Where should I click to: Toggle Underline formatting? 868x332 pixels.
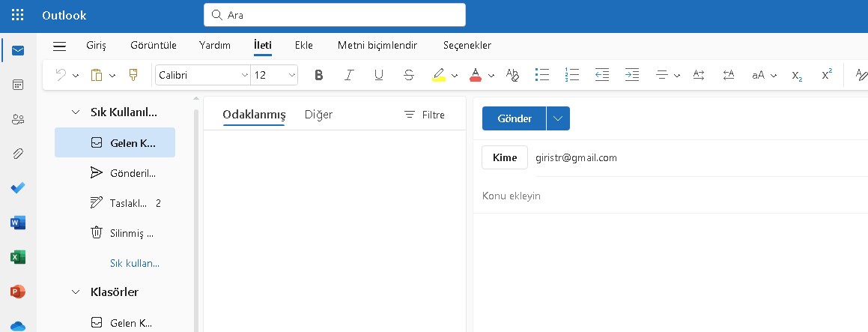point(379,75)
